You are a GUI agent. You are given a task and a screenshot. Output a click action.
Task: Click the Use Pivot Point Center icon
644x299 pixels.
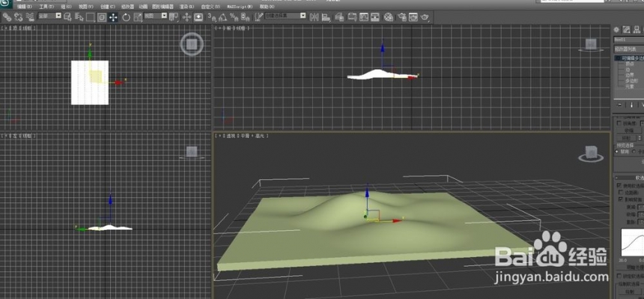tap(173, 17)
